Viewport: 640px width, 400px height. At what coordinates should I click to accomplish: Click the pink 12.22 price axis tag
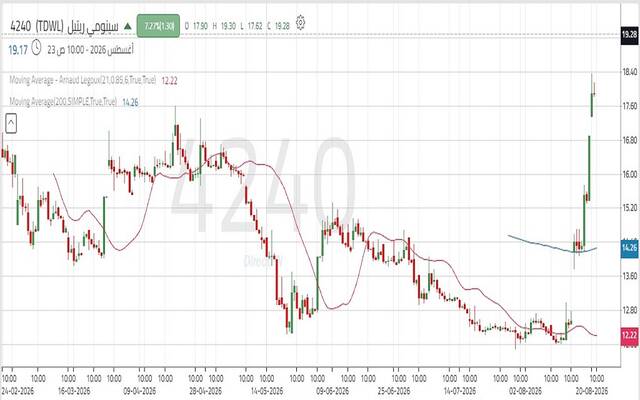(x=629, y=335)
